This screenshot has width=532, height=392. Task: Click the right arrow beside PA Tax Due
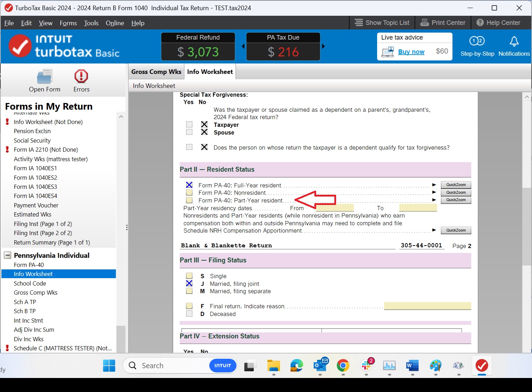point(323,46)
